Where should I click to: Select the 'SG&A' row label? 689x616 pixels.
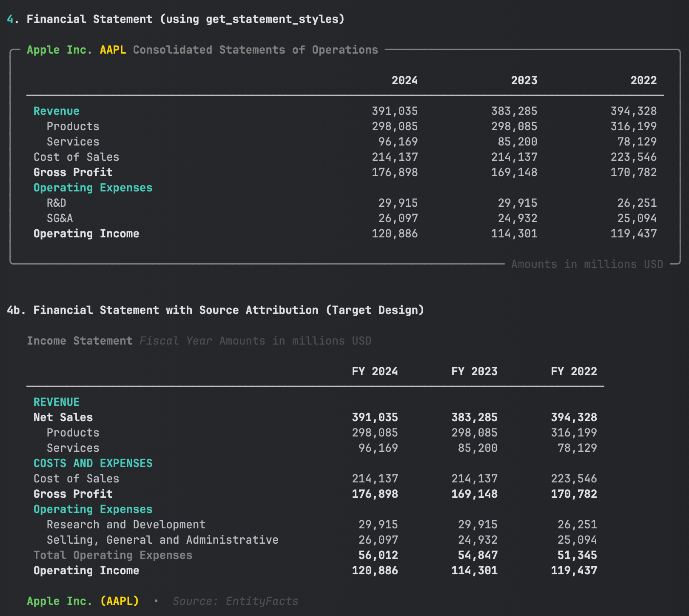pos(60,218)
